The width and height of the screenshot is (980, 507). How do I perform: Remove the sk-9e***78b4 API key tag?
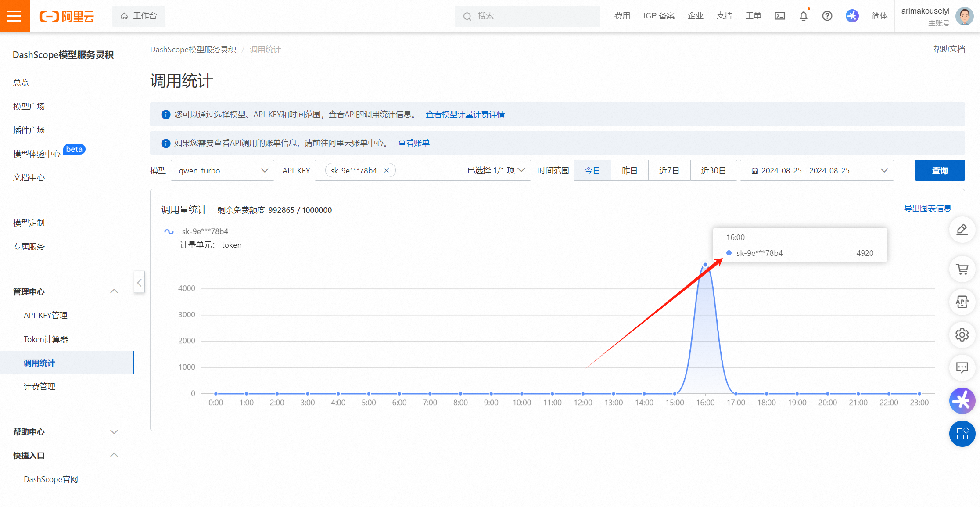(386, 170)
